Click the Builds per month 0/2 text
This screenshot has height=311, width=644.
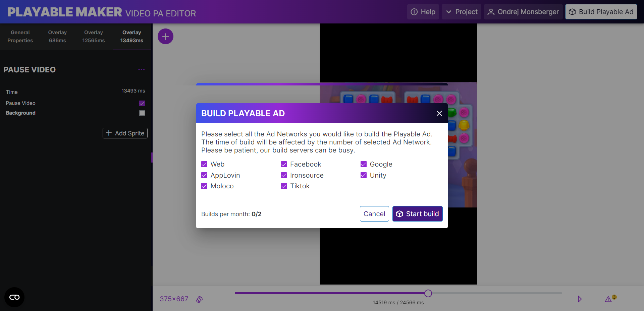(231, 214)
